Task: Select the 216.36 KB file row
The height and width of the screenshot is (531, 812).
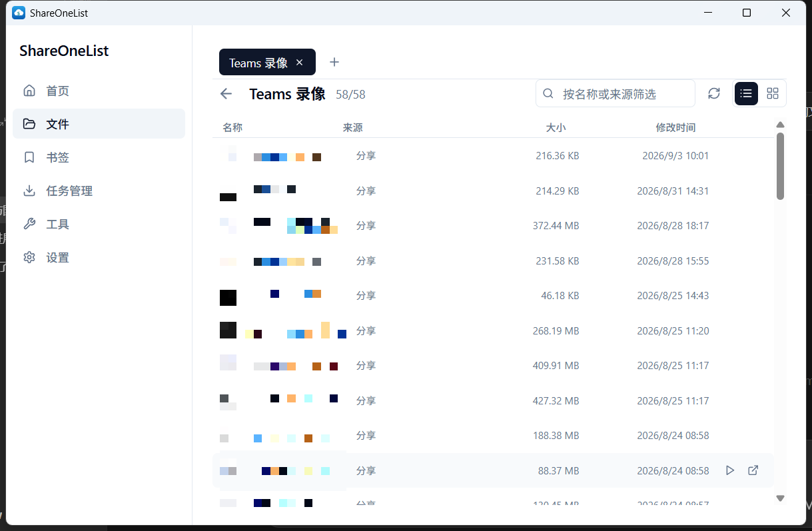Action: [x=493, y=156]
